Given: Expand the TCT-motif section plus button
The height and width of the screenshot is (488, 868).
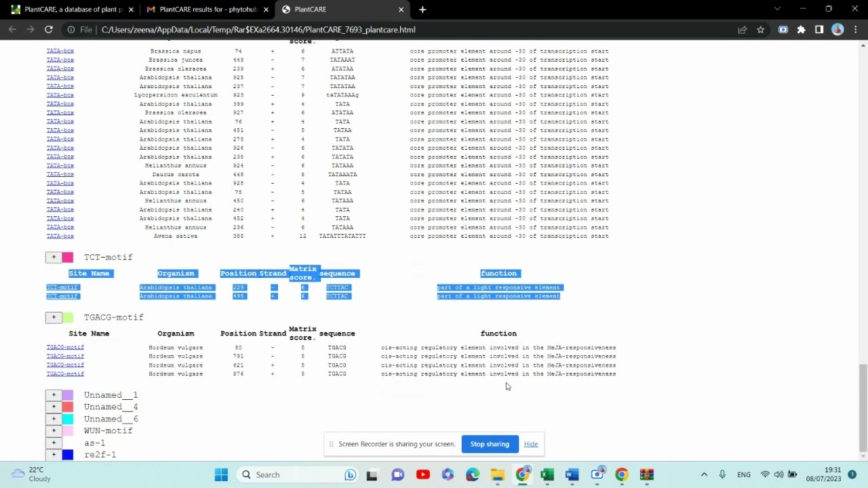Looking at the screenshot, I should 54,257.
